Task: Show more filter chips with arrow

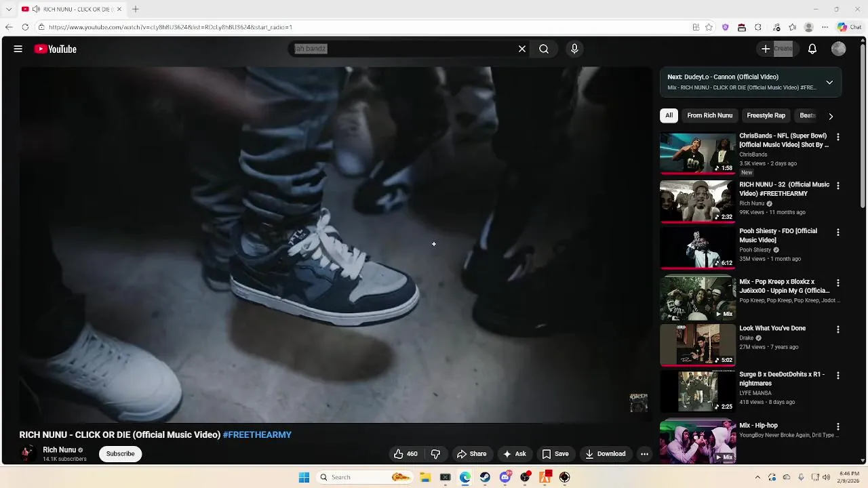Action: point(831,116)
